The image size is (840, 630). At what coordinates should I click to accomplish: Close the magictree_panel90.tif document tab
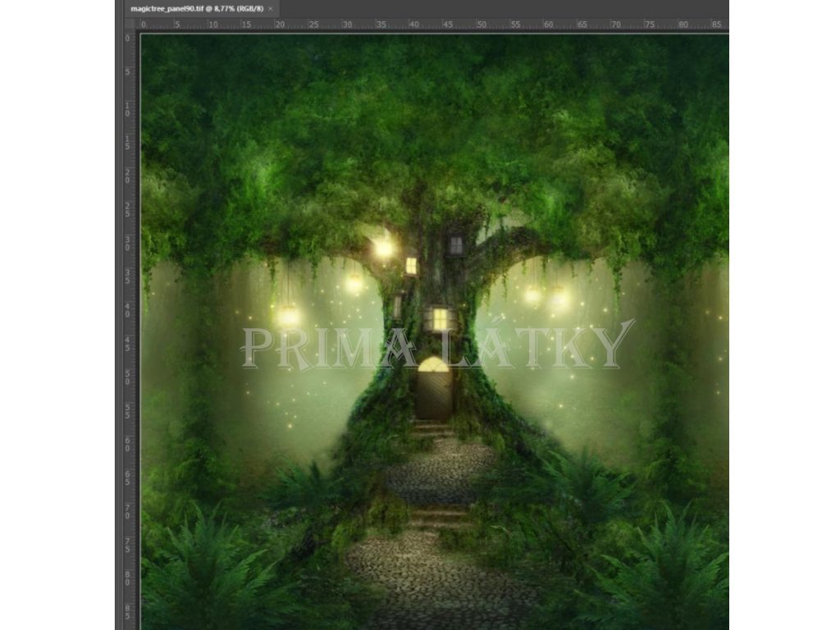point(271,8)
